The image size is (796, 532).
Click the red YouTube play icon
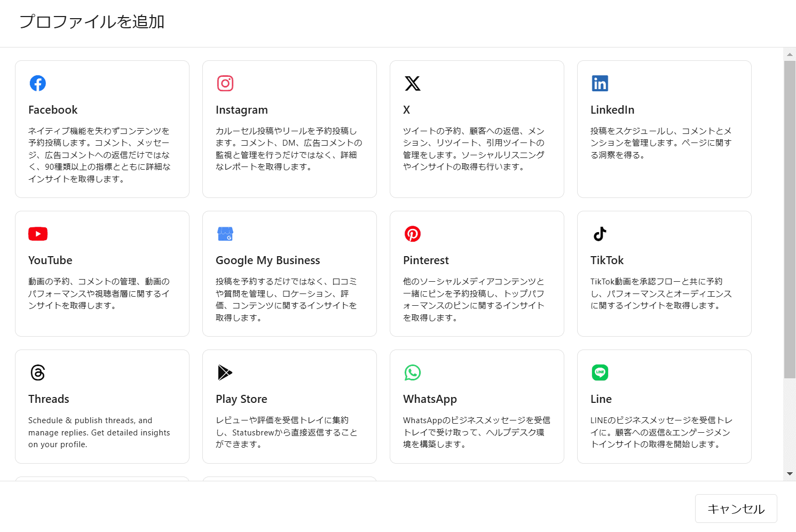pos(38,234)
